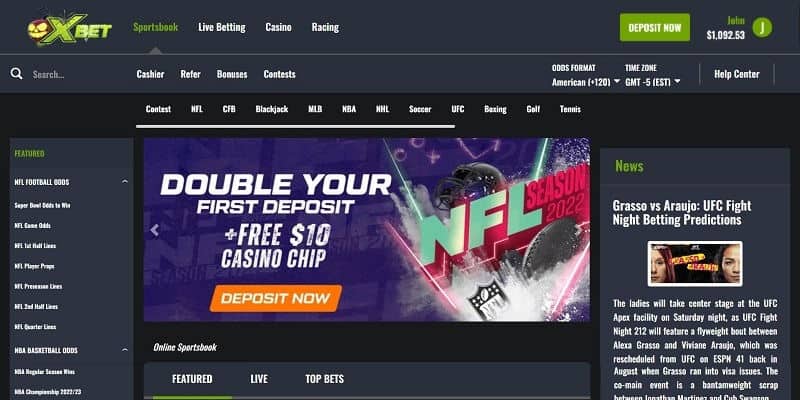Screen dimensions: 800x400
Task: Click the green Deposit Now button
Action: tap(655, 28)
